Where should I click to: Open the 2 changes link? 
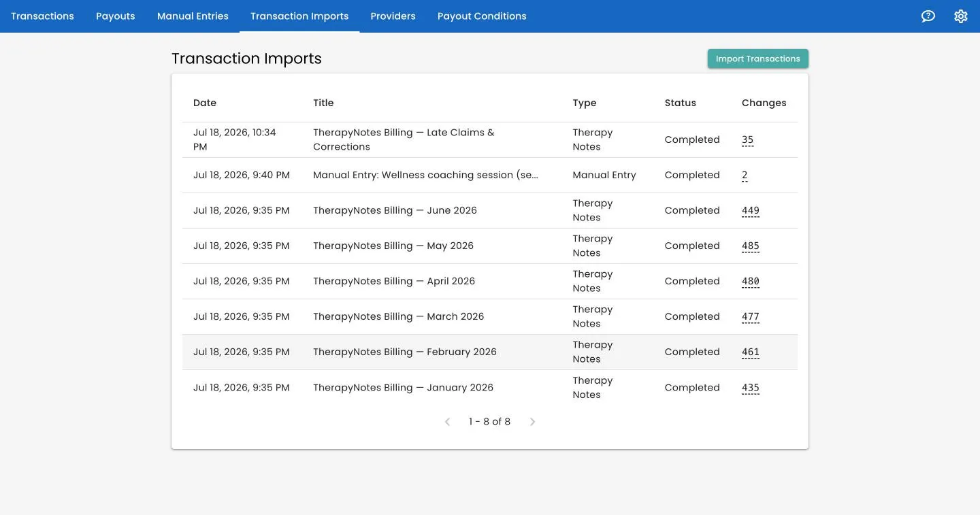click(x=745, y=176)
